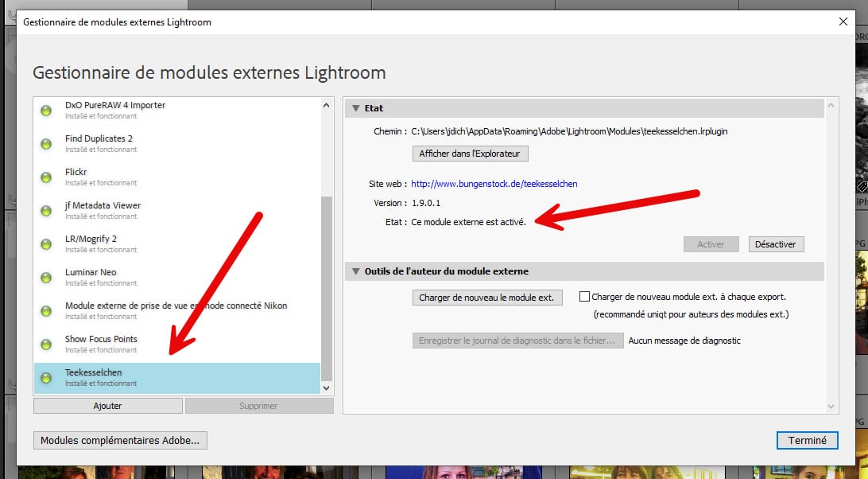The image size is (868, 479).
Task: Select the Nikon tethered capture module entry
Action: point(177,310)
